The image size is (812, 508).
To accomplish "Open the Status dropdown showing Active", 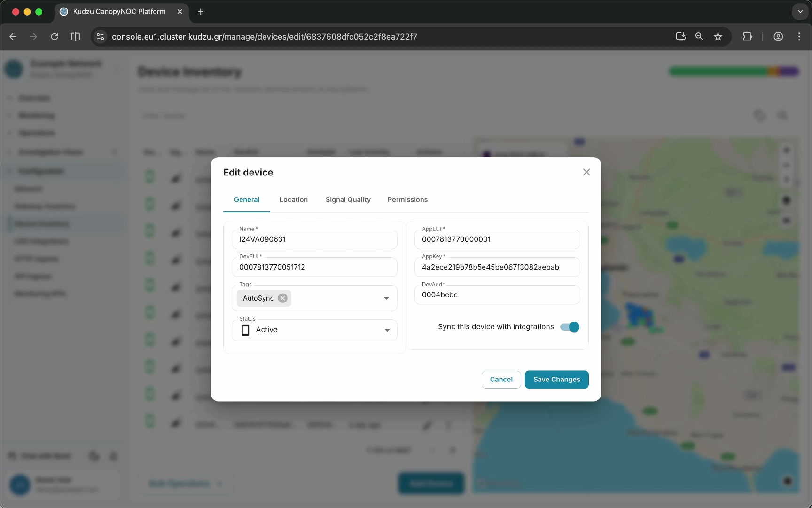I will 314,330.
